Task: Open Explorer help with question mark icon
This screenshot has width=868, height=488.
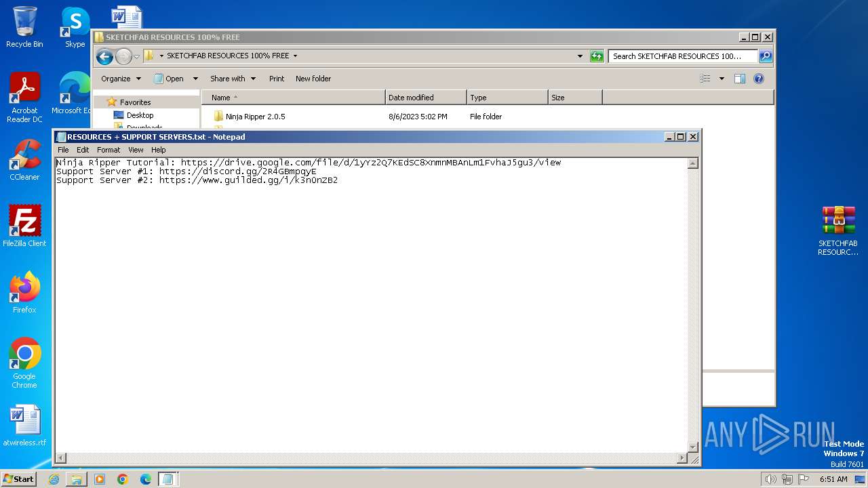Action: click(x=759, y=79)
